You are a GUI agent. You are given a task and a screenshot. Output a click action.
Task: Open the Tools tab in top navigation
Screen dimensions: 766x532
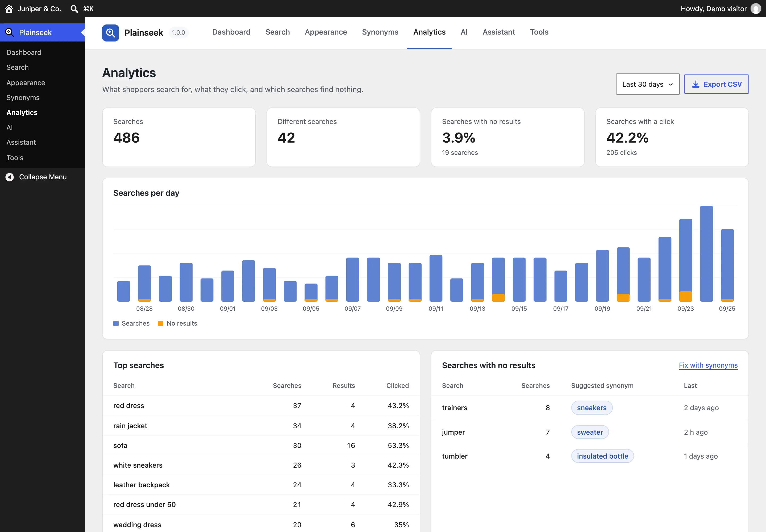(539, 32)
